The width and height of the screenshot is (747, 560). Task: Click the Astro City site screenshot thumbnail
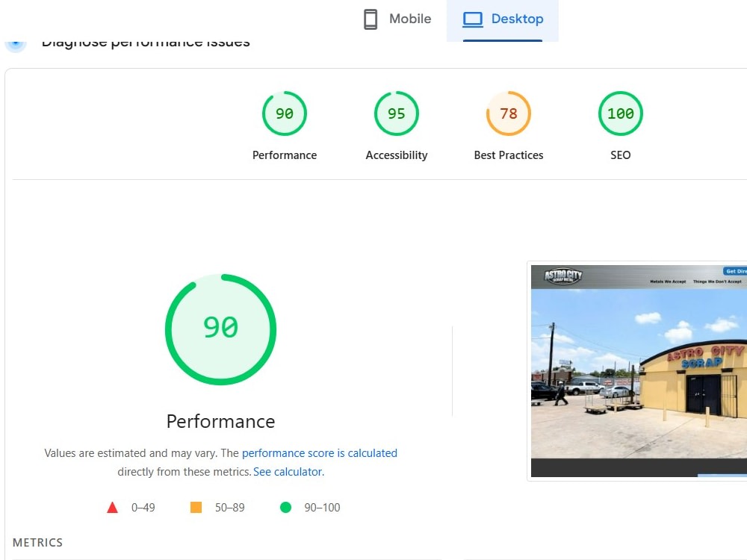[x=639, y=371]
